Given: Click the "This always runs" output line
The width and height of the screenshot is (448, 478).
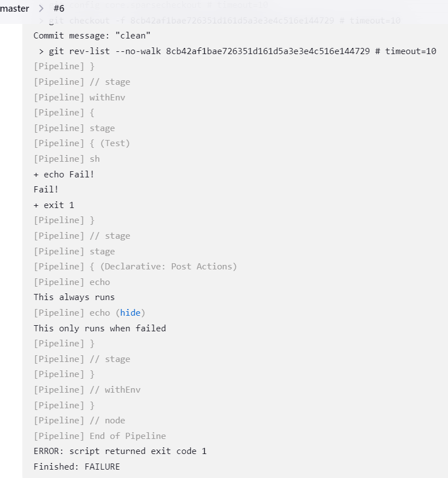Looking at the screenshot, I should pyautogui.click(x=74, y=297).
